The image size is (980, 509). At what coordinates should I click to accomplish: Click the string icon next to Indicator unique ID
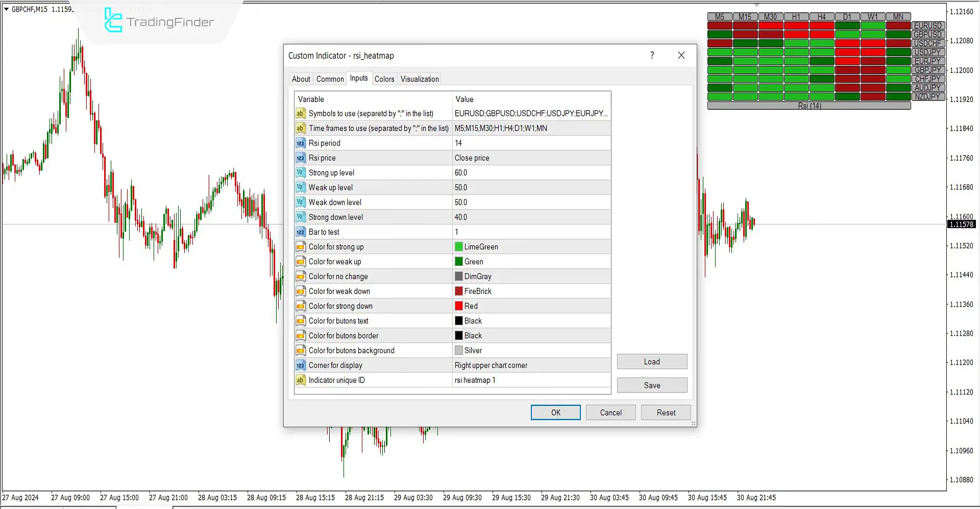pyautogui.click(x=300, y=380)
